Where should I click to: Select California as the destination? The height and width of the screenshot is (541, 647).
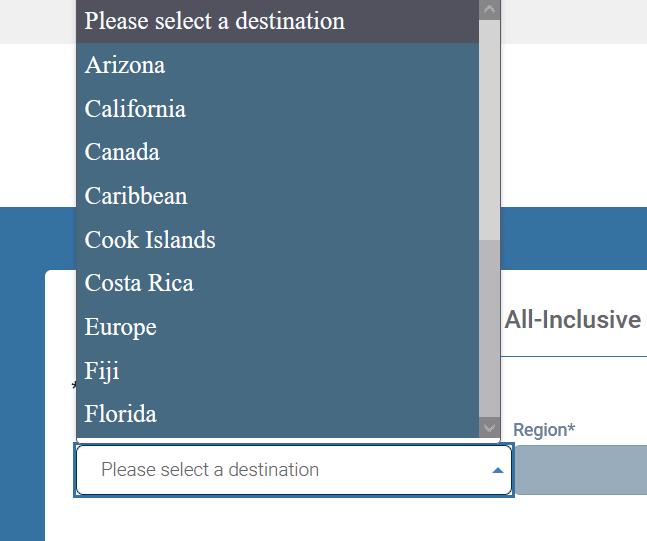click(135, 109)
